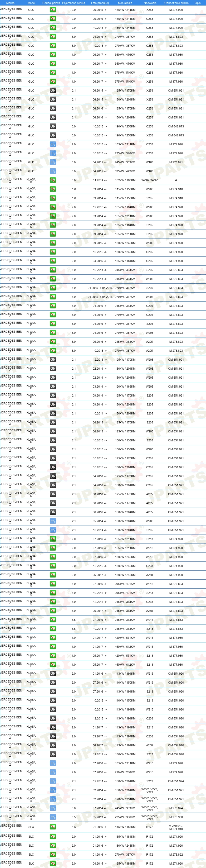Click hybrid Hy icon for GLE 325kW row
This screenshot has width=206, height=868.
53,171
